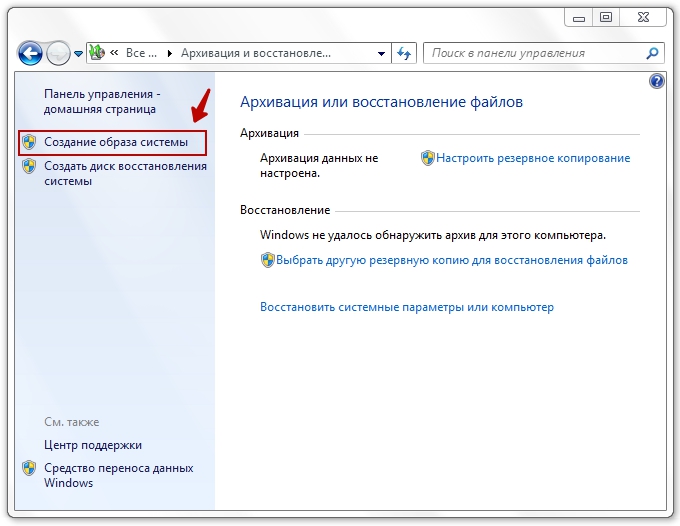Click text 'Архивация данных не настроена.'
This screenshot has width=680, height=526.
pos(319,166)
